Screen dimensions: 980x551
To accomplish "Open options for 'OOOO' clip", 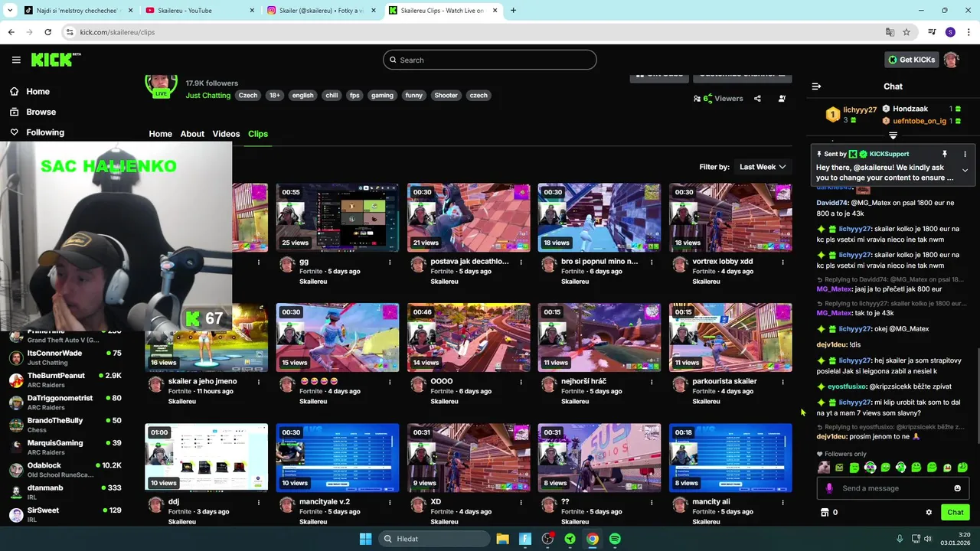I will [x=521, y=382].
